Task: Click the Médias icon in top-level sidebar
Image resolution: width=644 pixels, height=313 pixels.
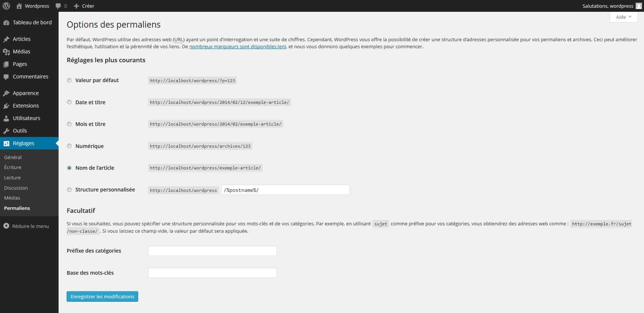Action: pos(6,52)
